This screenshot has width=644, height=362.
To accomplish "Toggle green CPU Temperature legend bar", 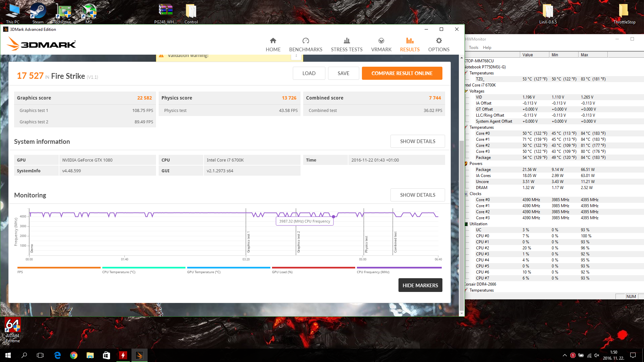I will point(144,267).
